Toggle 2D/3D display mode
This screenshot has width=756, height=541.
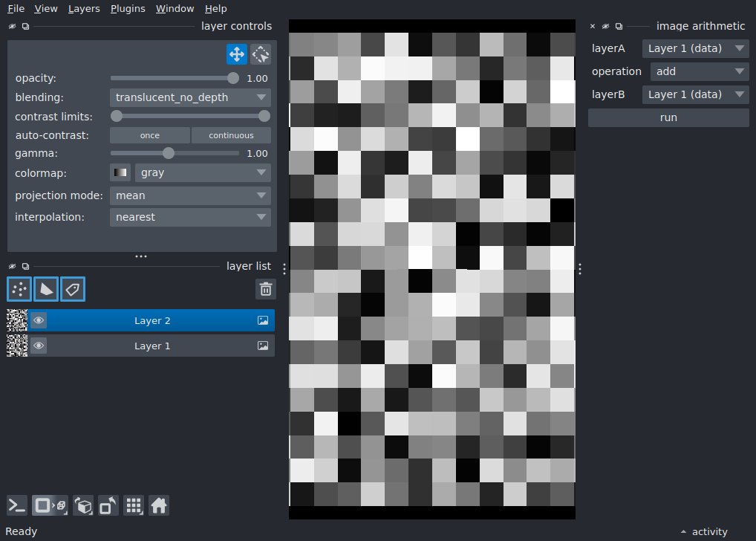pos(50,506)
